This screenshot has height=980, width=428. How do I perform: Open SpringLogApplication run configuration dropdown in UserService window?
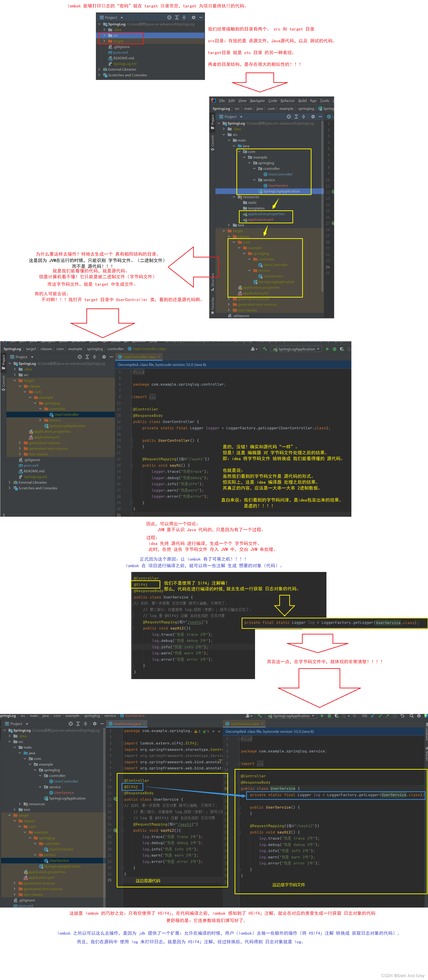tap(291, 716)
